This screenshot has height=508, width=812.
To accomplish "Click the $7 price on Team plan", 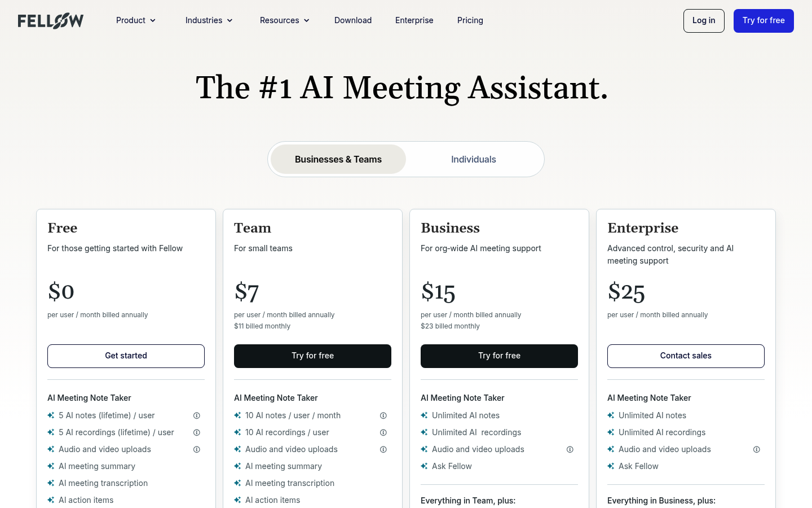I will point(246,292).
